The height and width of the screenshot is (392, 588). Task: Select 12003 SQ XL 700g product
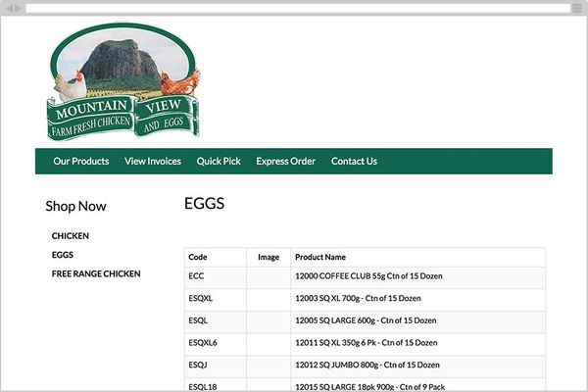click(x=358, y=298)
